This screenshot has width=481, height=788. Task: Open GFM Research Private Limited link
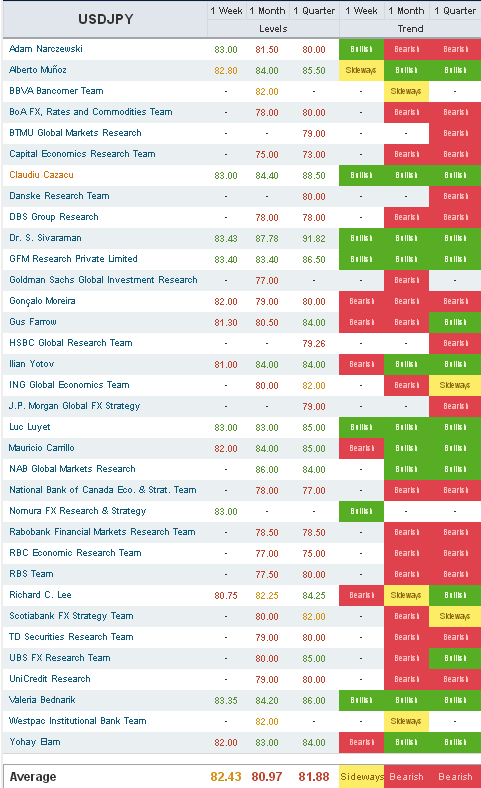coord(73,259)
